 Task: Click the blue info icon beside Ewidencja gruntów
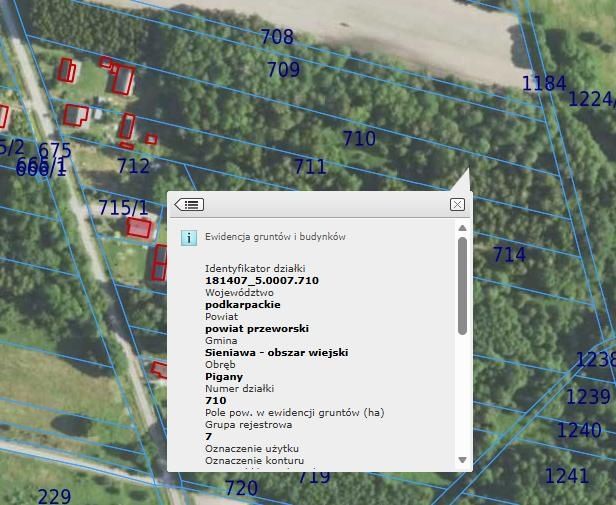tap(189, 238)
